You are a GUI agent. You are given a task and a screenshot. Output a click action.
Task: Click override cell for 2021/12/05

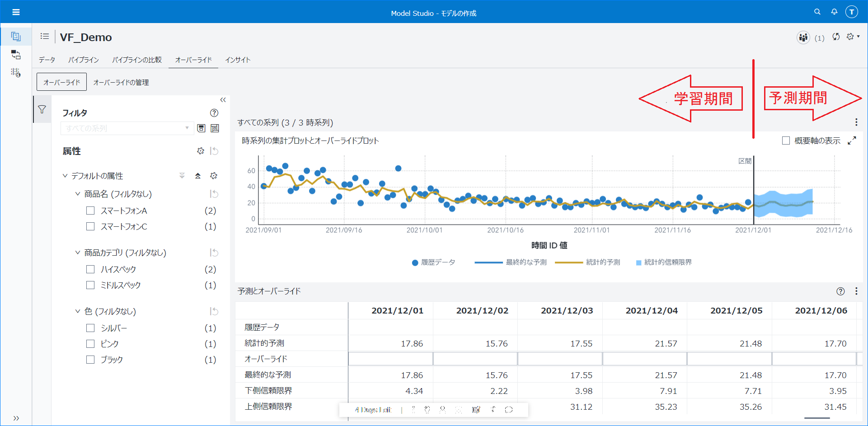729,359
